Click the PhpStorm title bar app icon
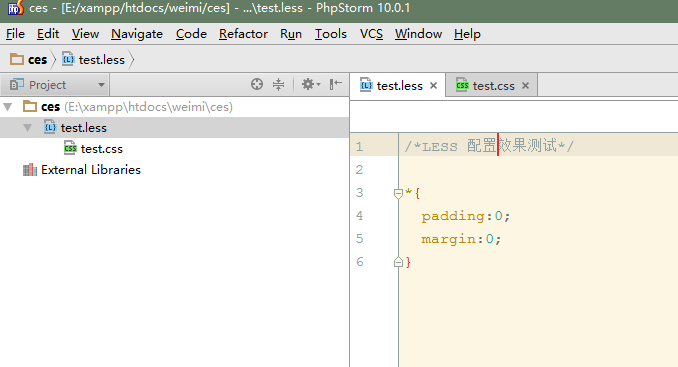This screenshot has height=367, width=678. [16, 8]
